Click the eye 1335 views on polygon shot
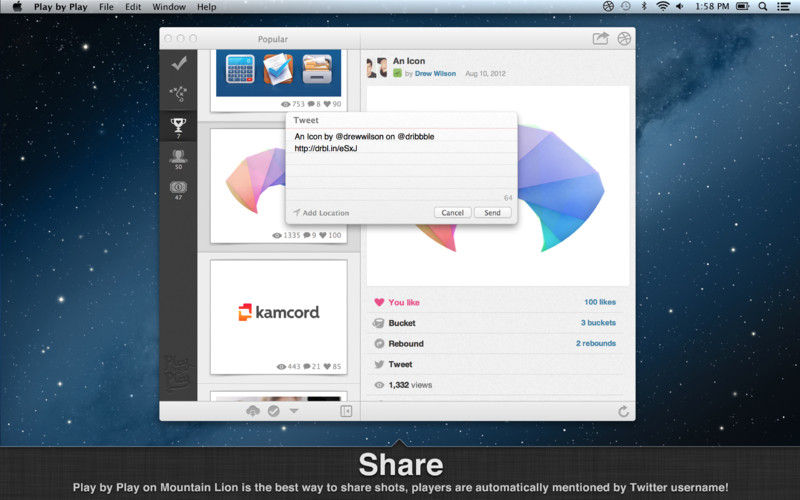 click(286, 235)
